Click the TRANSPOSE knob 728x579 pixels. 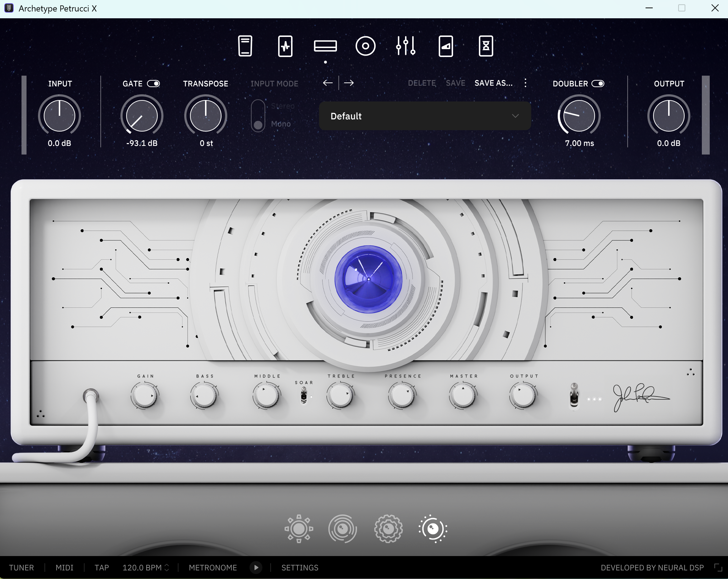click(x=206, y=116)
